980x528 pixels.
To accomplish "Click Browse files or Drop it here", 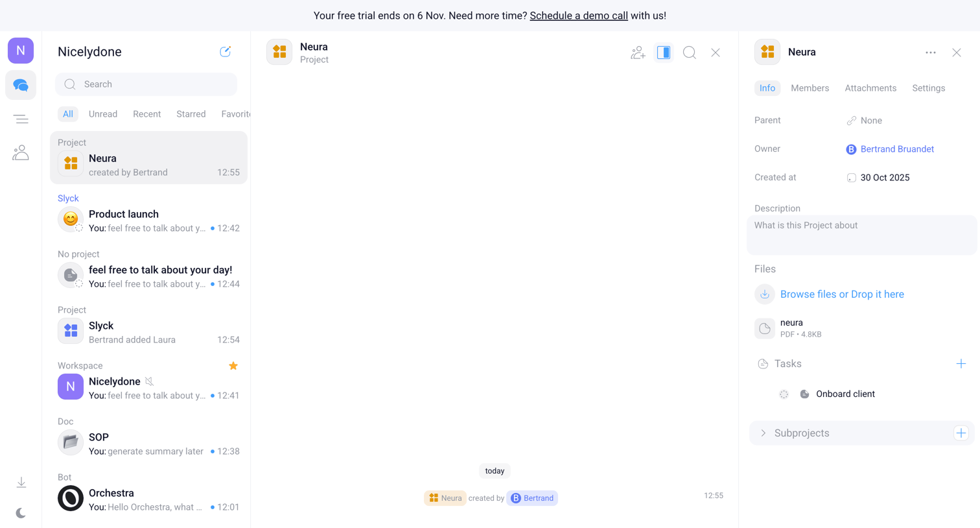I will [842, 294].
